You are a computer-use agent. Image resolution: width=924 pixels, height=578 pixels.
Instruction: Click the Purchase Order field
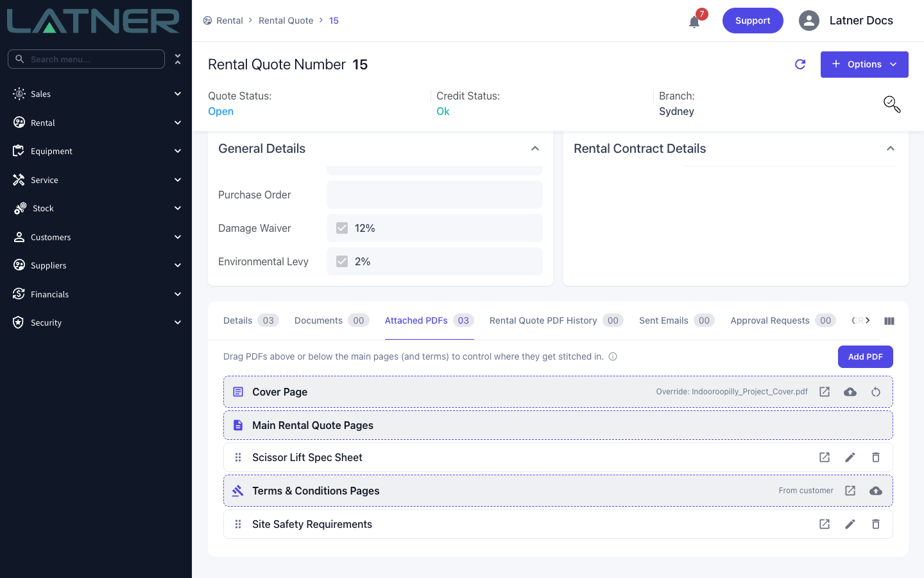click(x=434, y=195)
